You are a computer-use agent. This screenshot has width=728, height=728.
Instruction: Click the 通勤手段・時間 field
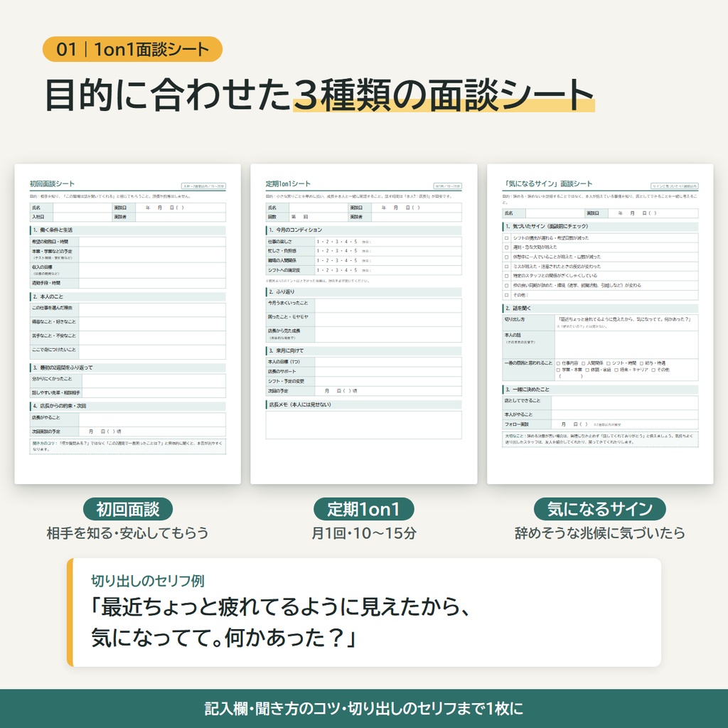152,283
